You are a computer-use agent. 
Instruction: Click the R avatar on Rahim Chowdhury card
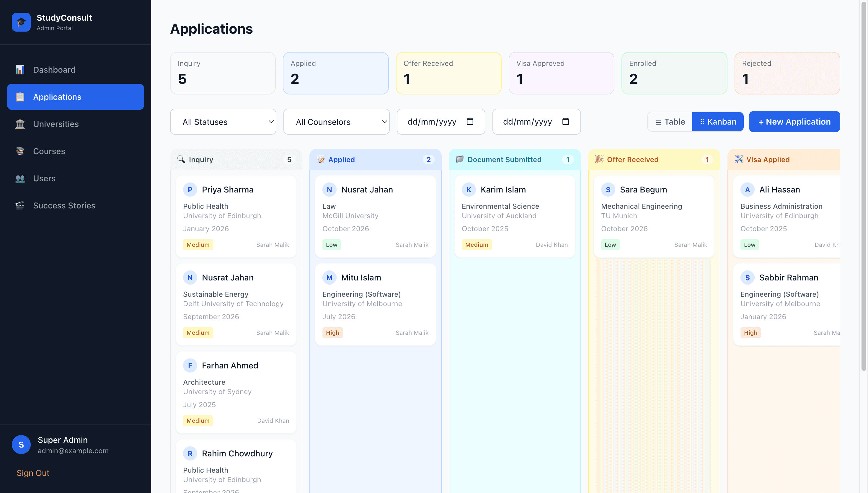(190, 454)
